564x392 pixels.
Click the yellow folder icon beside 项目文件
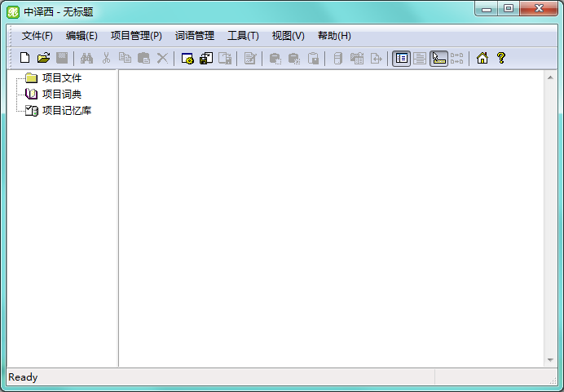click(x=32, y=77)
